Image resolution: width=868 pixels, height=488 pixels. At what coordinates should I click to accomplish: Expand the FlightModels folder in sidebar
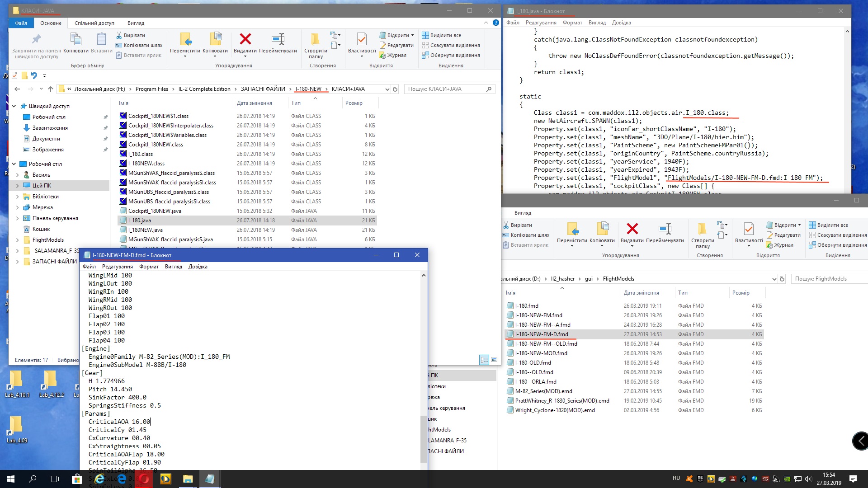point(17,240)
